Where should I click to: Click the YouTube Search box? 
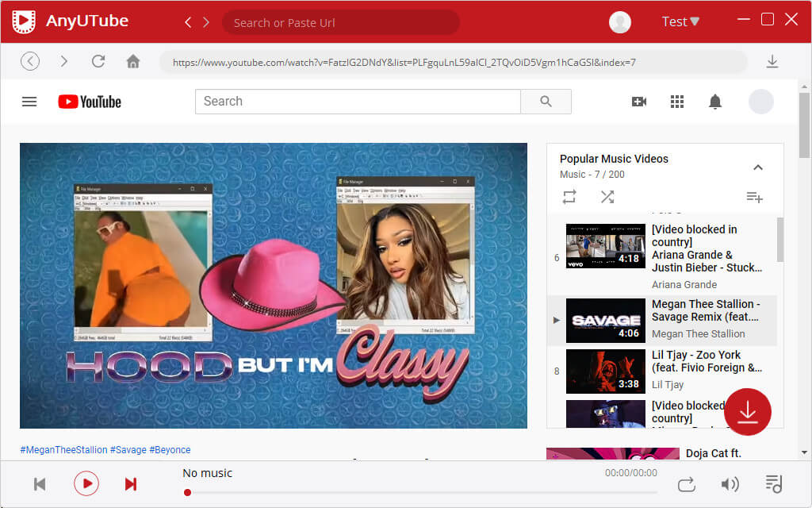point(358,101)
